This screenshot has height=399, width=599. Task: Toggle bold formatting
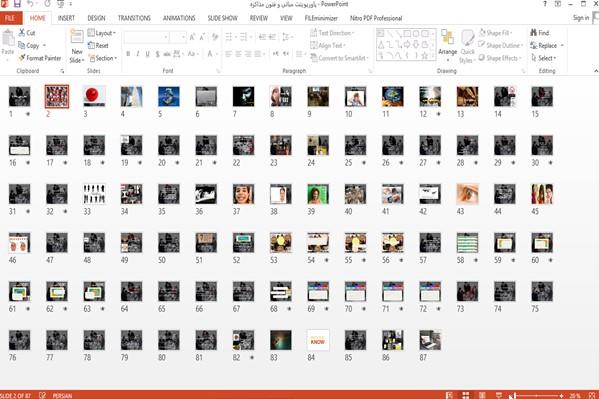coord(128,54)
